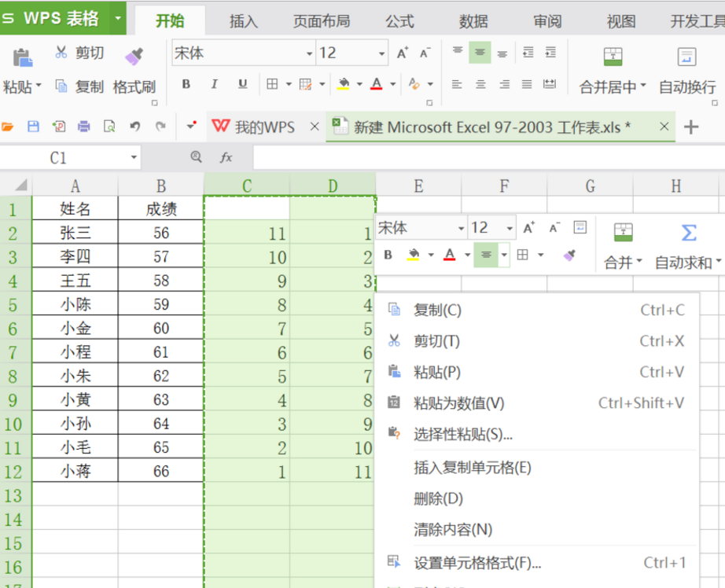
Task: Increase font size in ribbon
Action: click(403, 53)
